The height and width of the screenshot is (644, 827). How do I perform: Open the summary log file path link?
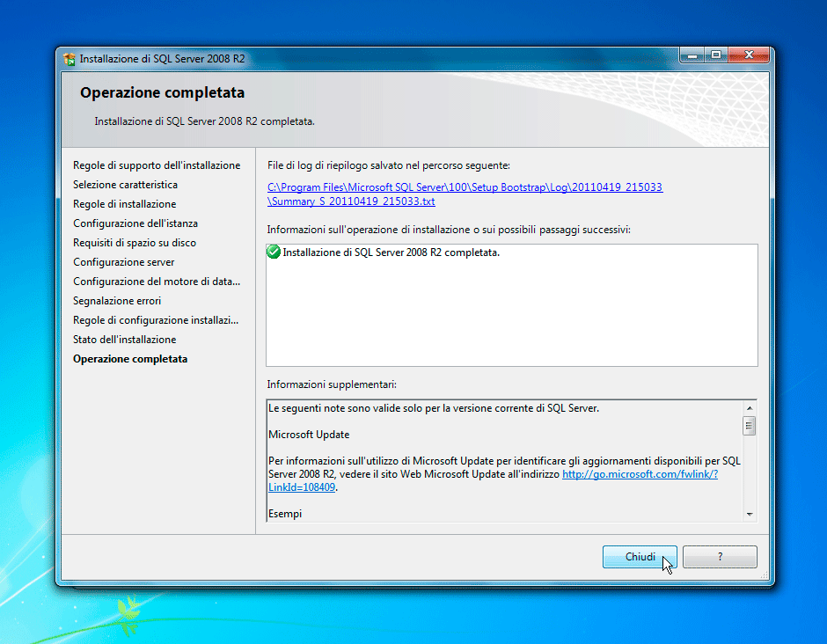[x=465, y=194]
